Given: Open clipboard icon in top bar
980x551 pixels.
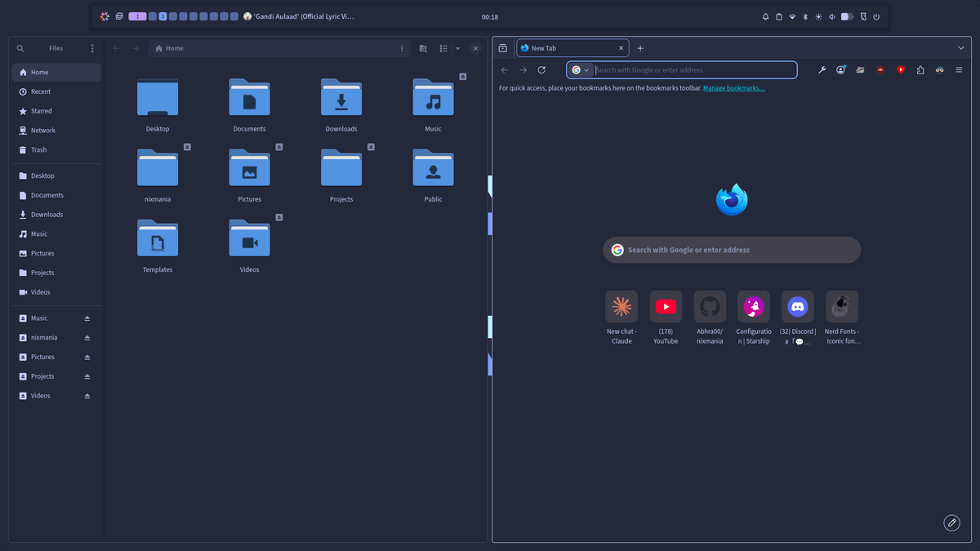Looking at the screenshot, I should 779,16.
